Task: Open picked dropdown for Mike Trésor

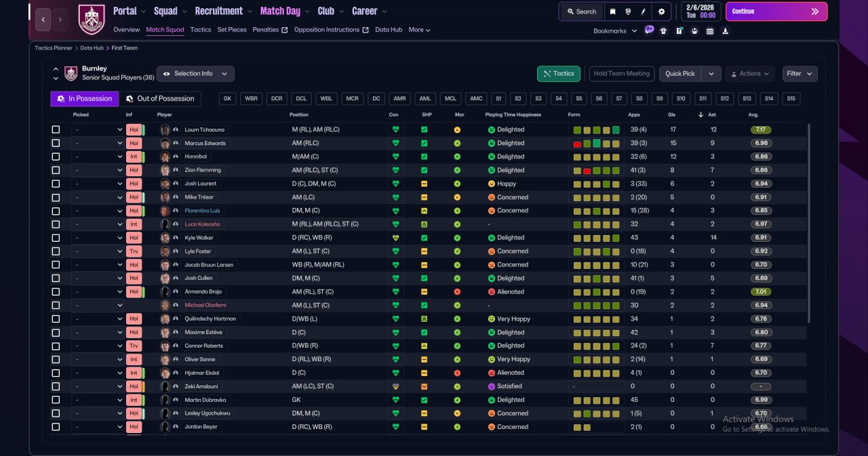Action: pyautogui.click(x=98, y=197)
